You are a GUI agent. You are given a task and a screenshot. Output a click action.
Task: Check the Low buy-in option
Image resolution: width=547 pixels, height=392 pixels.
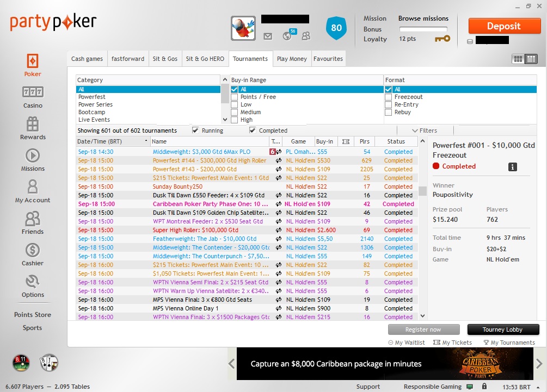[x=235, y=104]
